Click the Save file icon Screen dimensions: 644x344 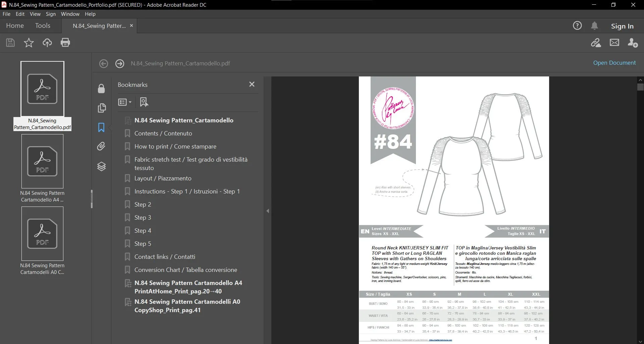click(10, 43)
